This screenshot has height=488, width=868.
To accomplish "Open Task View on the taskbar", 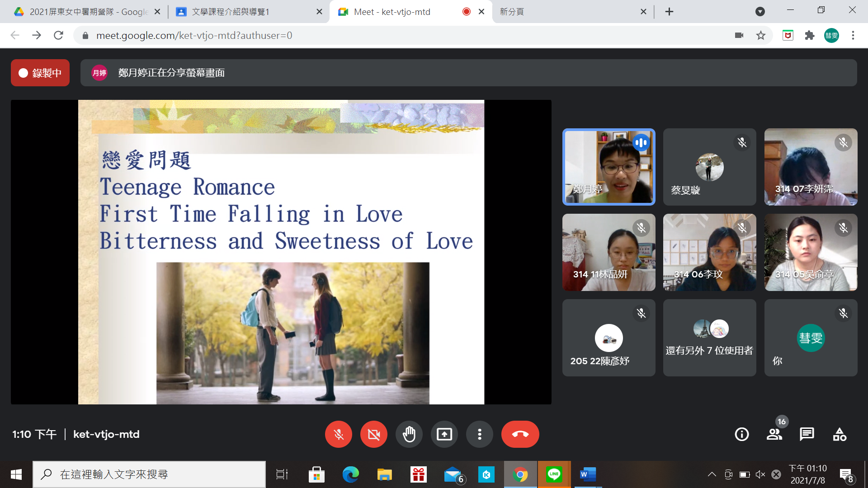I will [x=282, y=474].
